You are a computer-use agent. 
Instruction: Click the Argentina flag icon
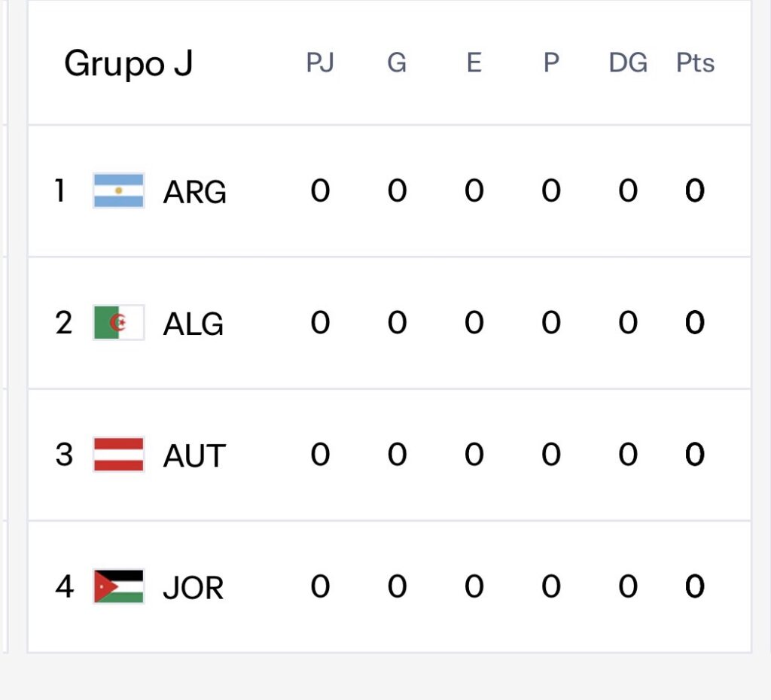pos(118,191)
